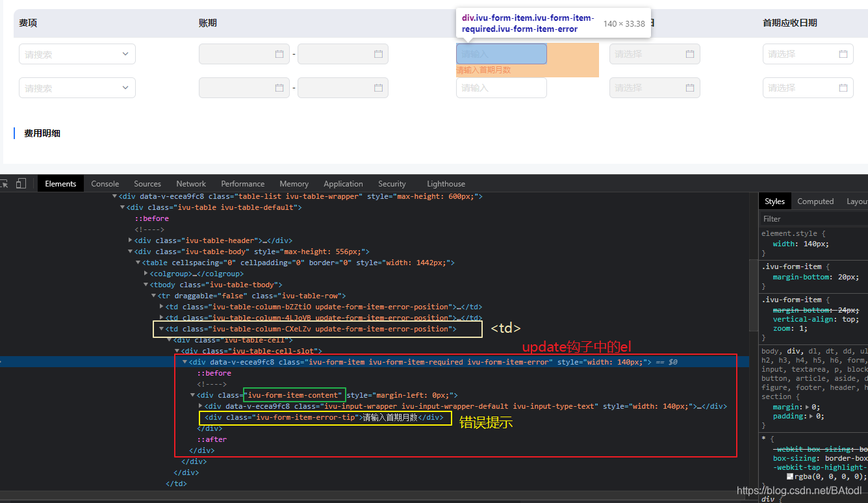This screenshot has width=868, height=503.
Task: Select the table cellspacing DOM line
Action: tap(298, 263)
